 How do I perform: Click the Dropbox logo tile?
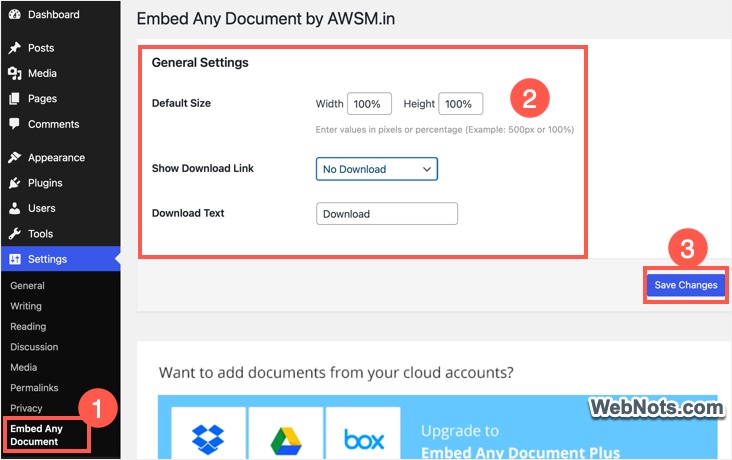(x=208, y=433)
